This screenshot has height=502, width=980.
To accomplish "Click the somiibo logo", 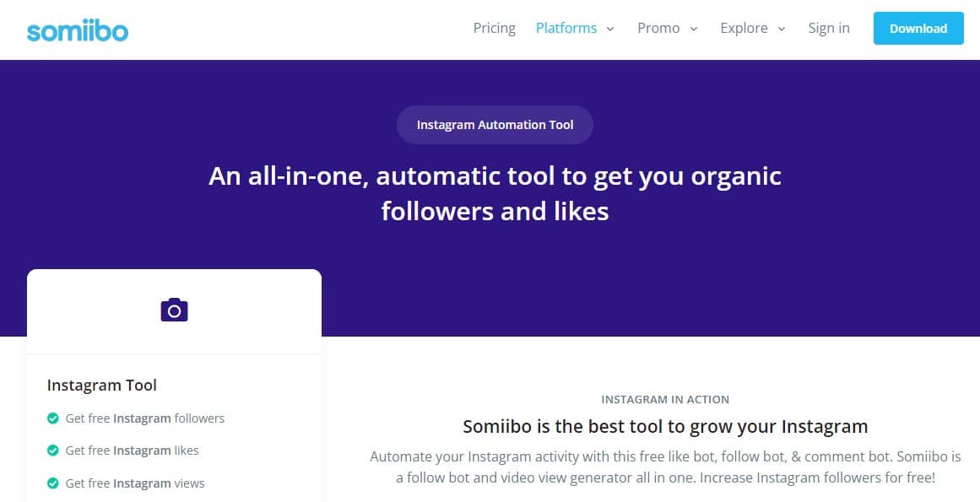I will 78,30.
